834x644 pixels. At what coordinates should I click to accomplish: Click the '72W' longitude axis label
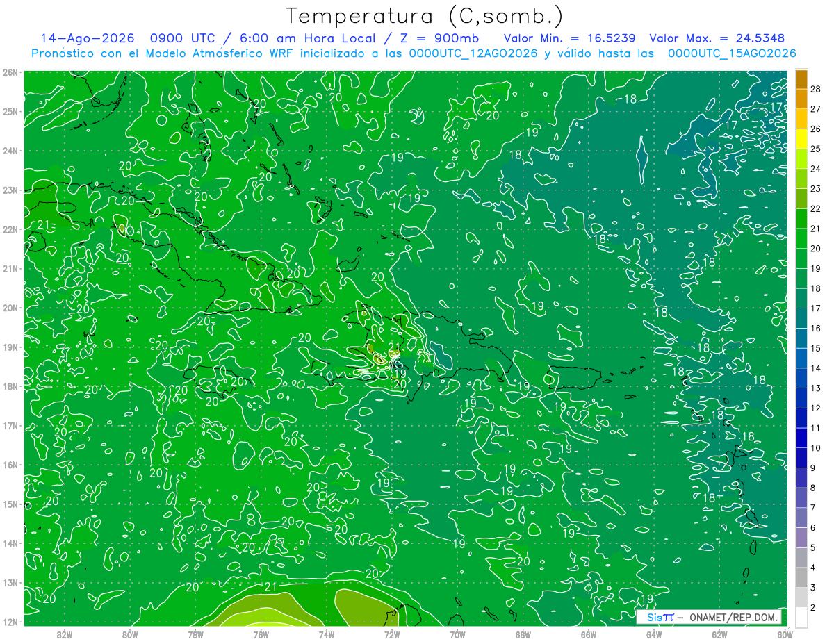[392, 634]
